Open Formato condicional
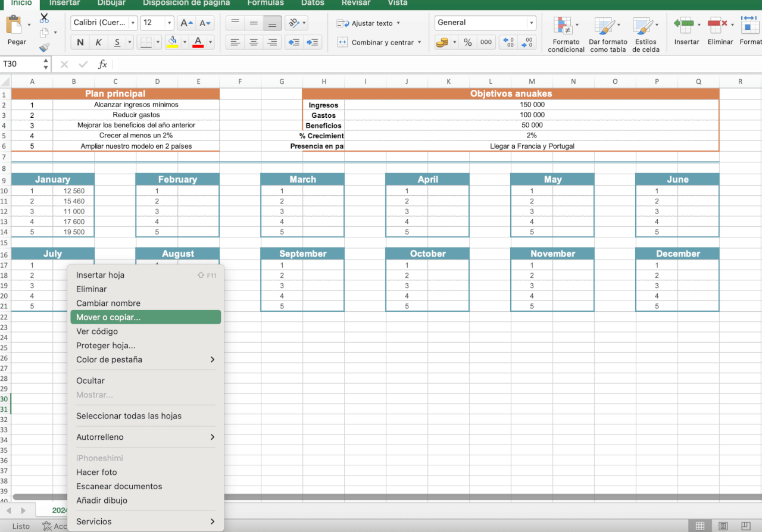 [x=566, y=35]
